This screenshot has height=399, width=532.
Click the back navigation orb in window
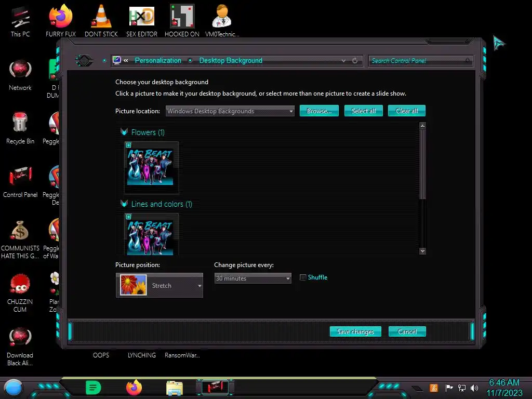tap(84, 61)
